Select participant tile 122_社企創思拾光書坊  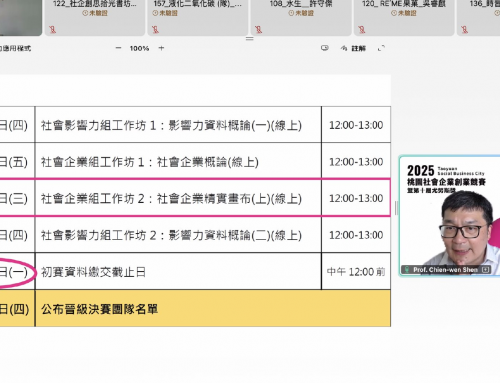95,17
